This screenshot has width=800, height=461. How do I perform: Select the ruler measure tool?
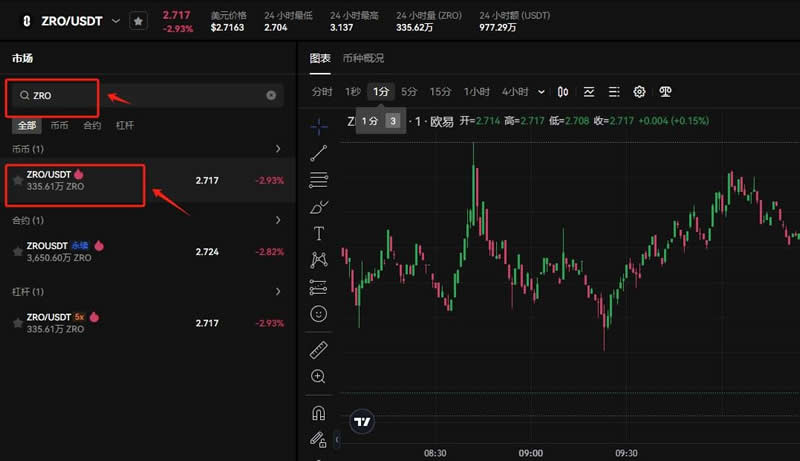pos(318,349)
